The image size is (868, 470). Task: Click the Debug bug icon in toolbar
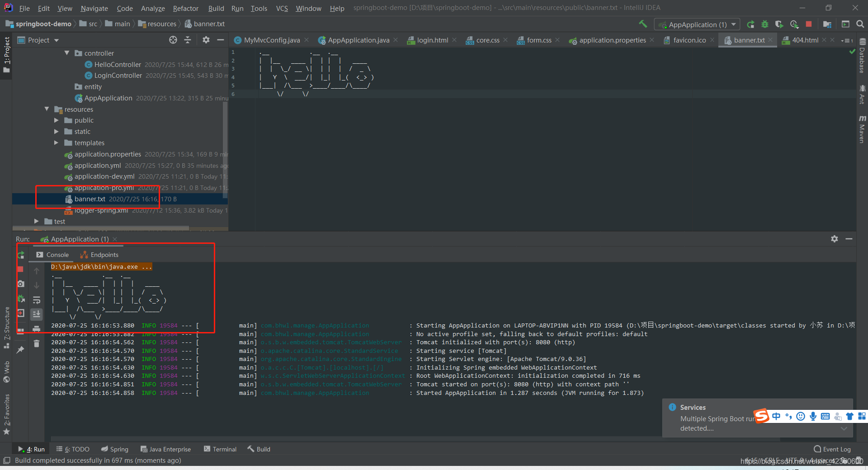coord(765,24)
